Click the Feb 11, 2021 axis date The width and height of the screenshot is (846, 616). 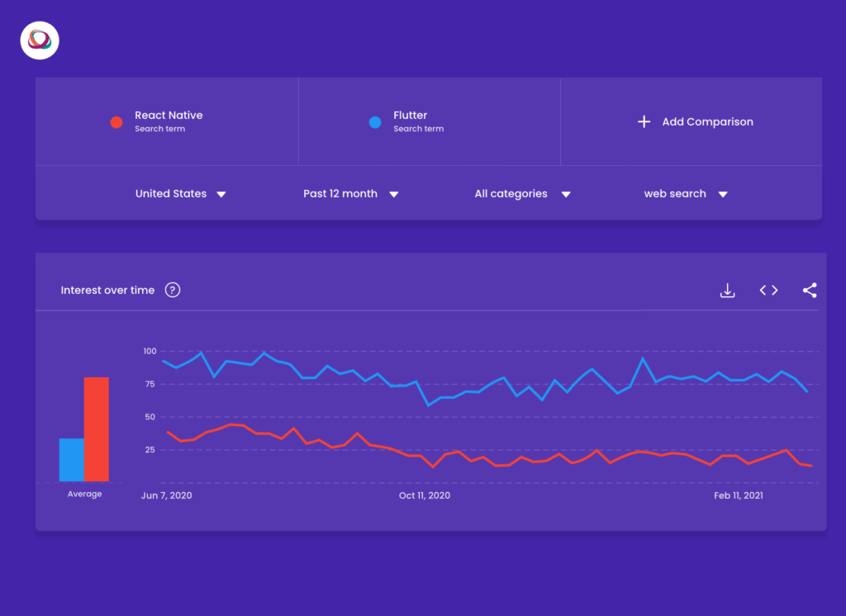(739, 495)
